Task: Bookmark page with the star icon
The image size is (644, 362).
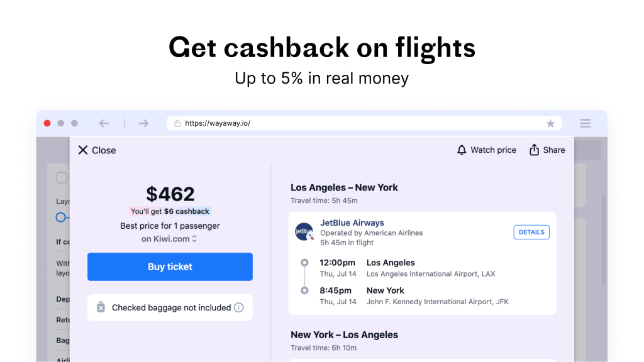Action: pyautogui.click(x=550, y=124)
